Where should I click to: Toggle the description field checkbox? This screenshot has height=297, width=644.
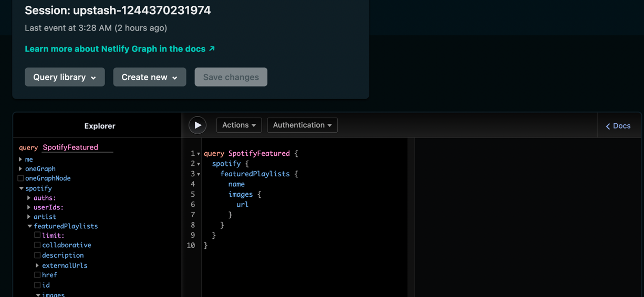[x=37, y=256]
